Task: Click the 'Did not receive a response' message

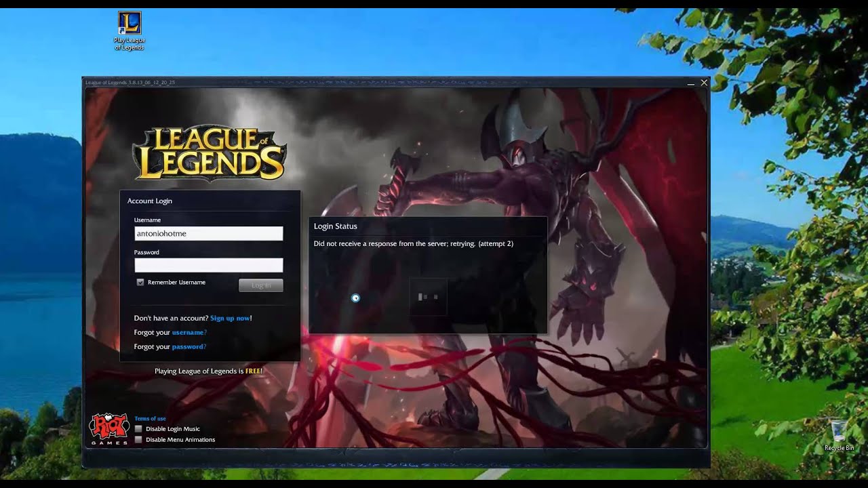Action: coord(414,243)
